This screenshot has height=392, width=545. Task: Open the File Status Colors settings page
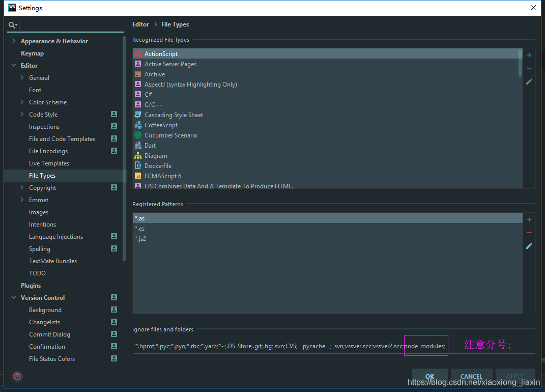pos(52,358)
